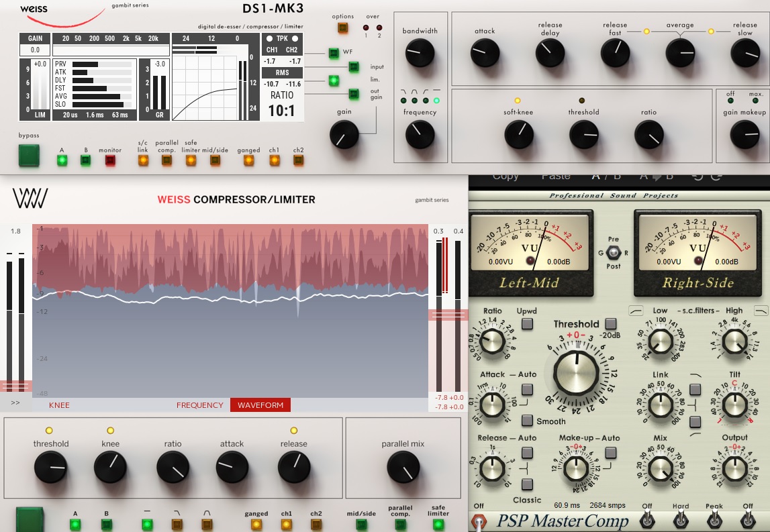770x532 pixels.
Task: Select preset A in Weiss Compressor/Limiter
Action: pyautogui.click(x=75, y=524)
